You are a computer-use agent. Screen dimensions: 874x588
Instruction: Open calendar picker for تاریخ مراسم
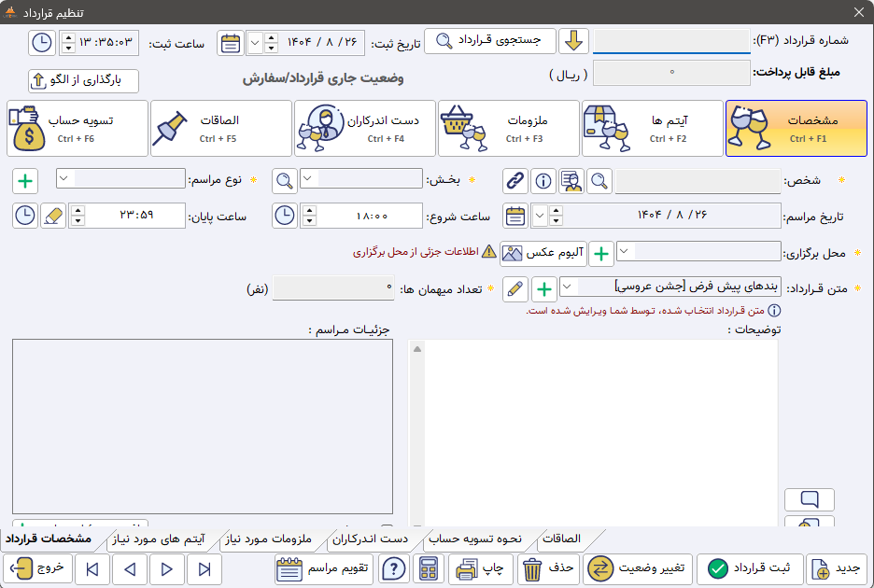click(515, 216)
